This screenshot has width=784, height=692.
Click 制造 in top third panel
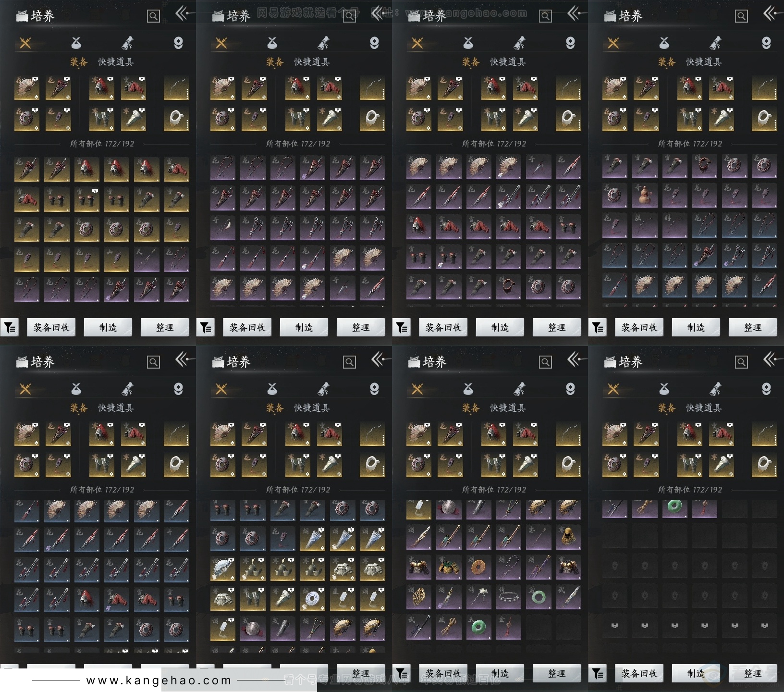pyautogui.click(x=500, y=328)
